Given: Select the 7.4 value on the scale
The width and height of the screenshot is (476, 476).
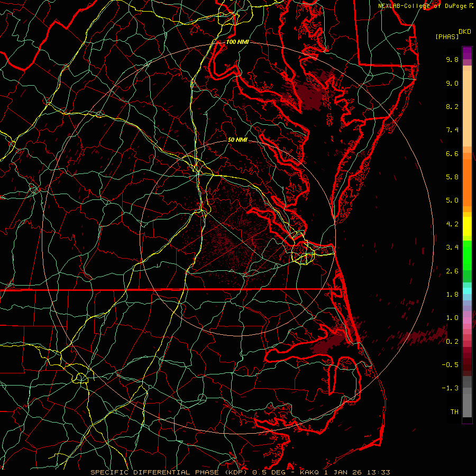Looking at the screenshot, I should click(452, 130).
